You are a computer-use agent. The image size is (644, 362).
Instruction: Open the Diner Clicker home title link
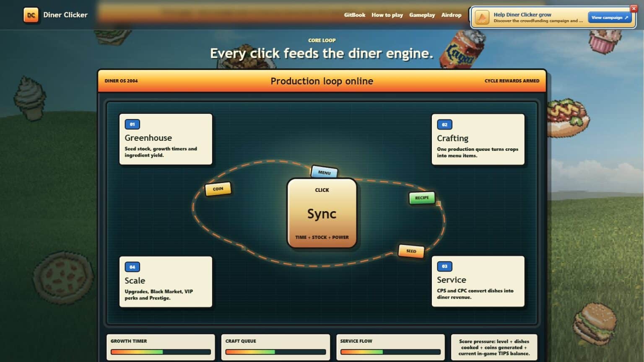click(65, 15)
